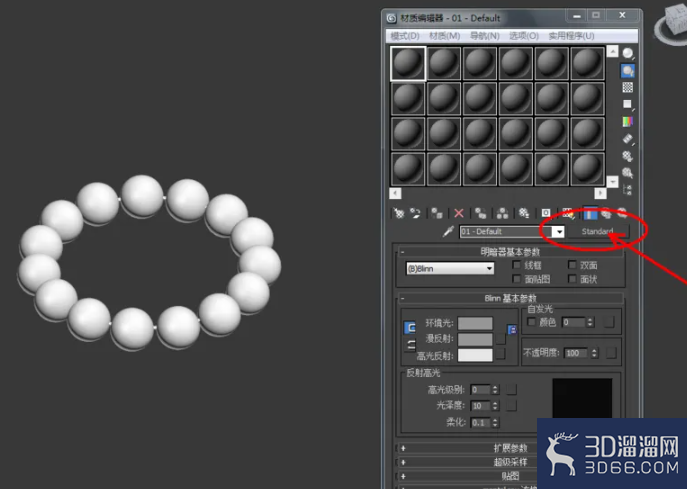Click Put Material to Scene icon
This screenshot has height=489, width=687.
point(415,213)
